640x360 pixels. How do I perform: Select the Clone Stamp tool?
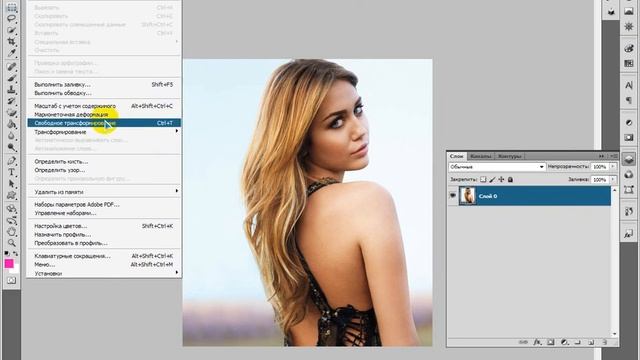(12, 89)
